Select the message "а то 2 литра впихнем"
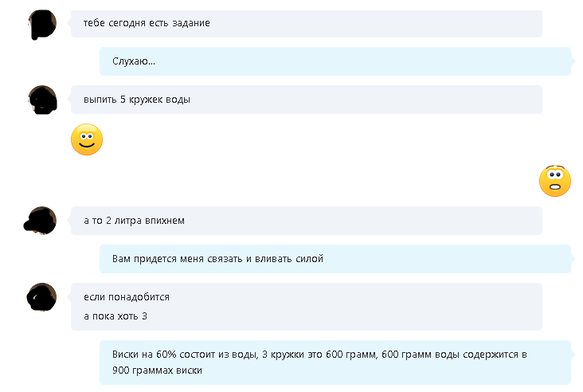 [x=307, y=221]
